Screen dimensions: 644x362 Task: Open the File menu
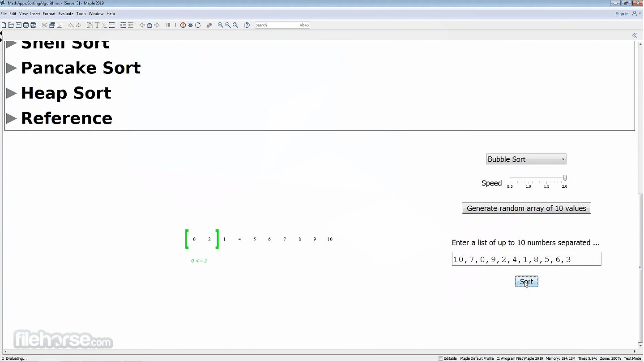click(x=4, y=14)
